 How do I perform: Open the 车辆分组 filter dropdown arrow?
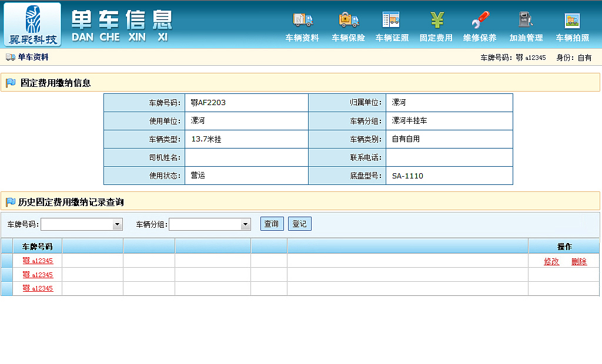click(245, 224)
